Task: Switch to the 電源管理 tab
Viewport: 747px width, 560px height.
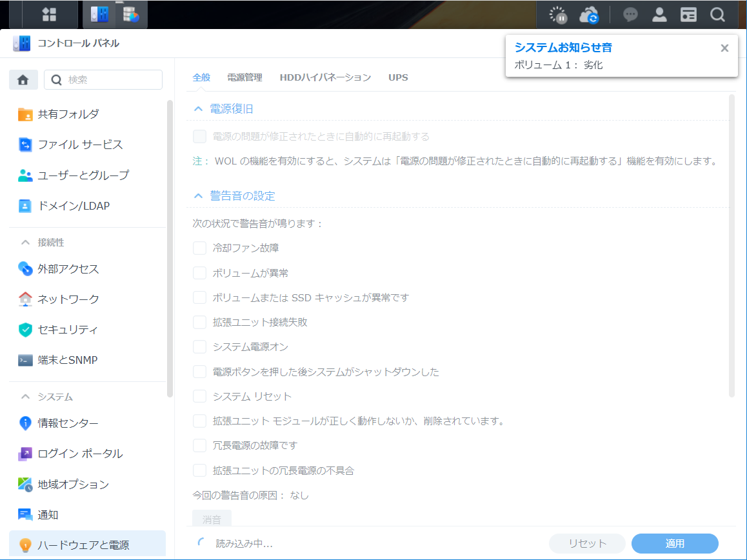Action: [x=244, y=77]
